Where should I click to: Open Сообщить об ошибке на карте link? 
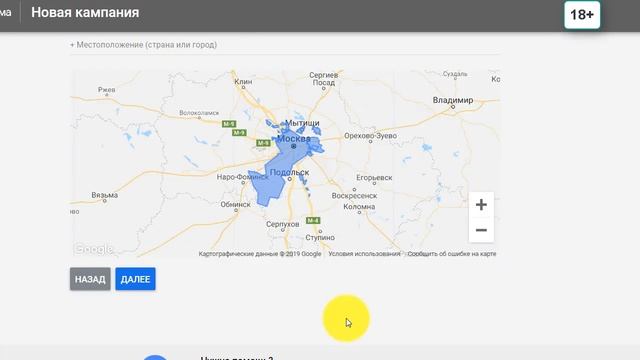click(x=452, y=254)
